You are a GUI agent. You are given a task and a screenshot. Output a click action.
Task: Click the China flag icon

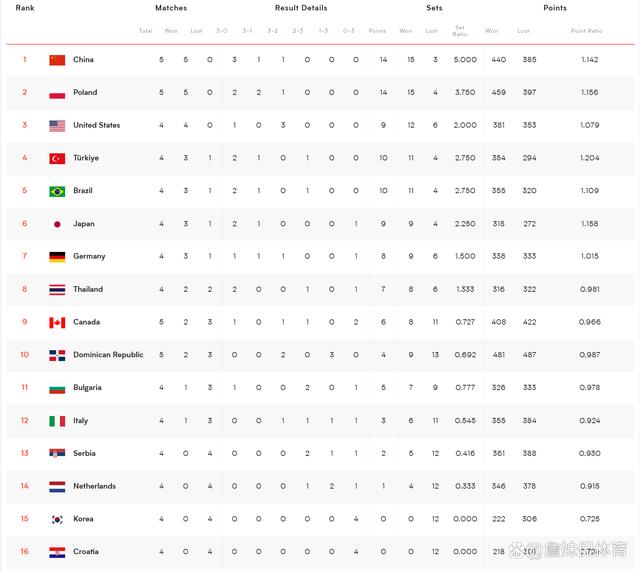tap(57, 60)
